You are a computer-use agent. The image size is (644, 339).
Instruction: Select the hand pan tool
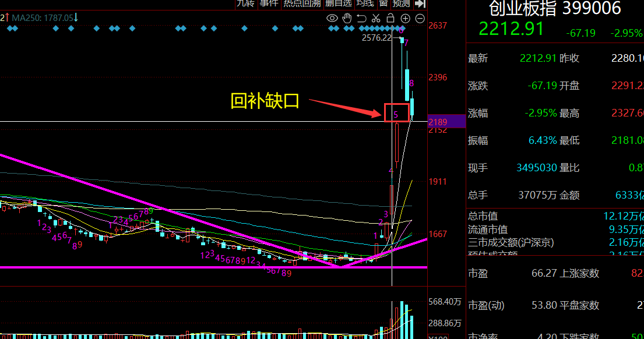pyautogui.click(x=347, y=18)
